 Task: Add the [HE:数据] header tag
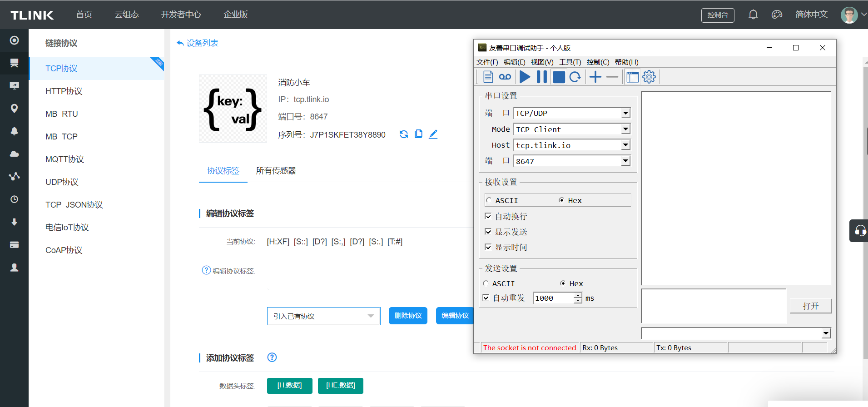click(x=341, y=385)
